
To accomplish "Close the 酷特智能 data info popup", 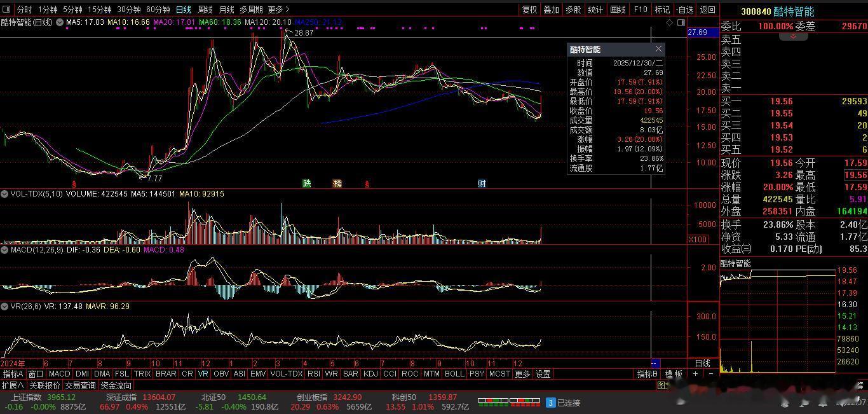I will click(658, 49).
